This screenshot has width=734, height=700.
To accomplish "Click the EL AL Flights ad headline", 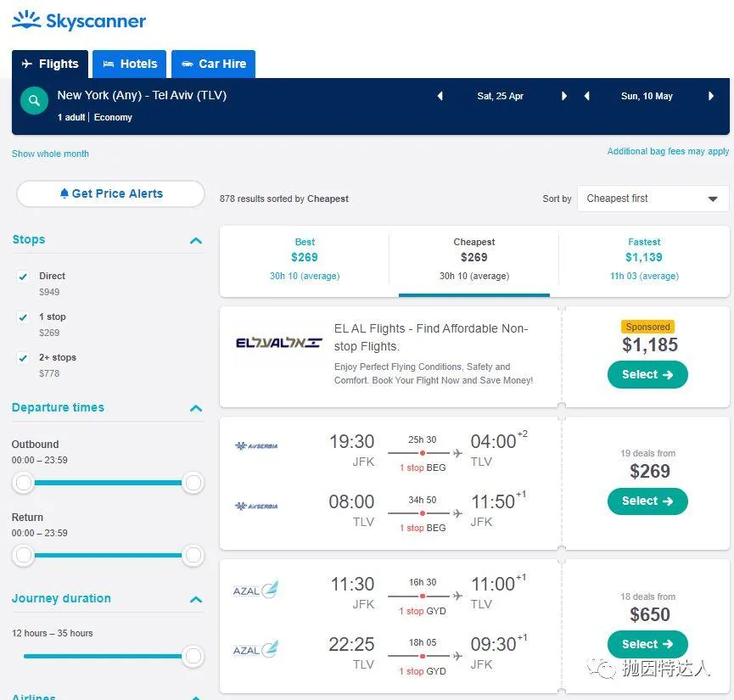I will pos(431,337).
